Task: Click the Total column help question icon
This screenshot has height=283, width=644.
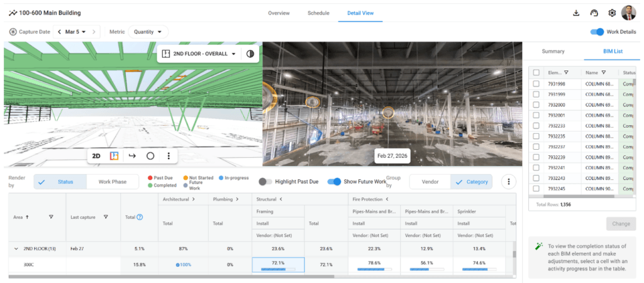Action: [x=140, y=217]
